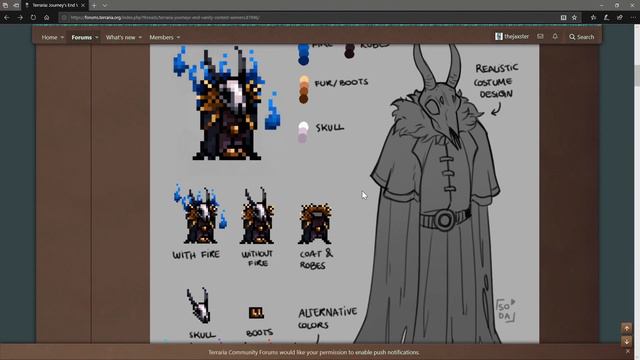Image resolution: width=640 pixels, height=360 pixels.
Task: Jump to top of page arrow
Action: 627,328
